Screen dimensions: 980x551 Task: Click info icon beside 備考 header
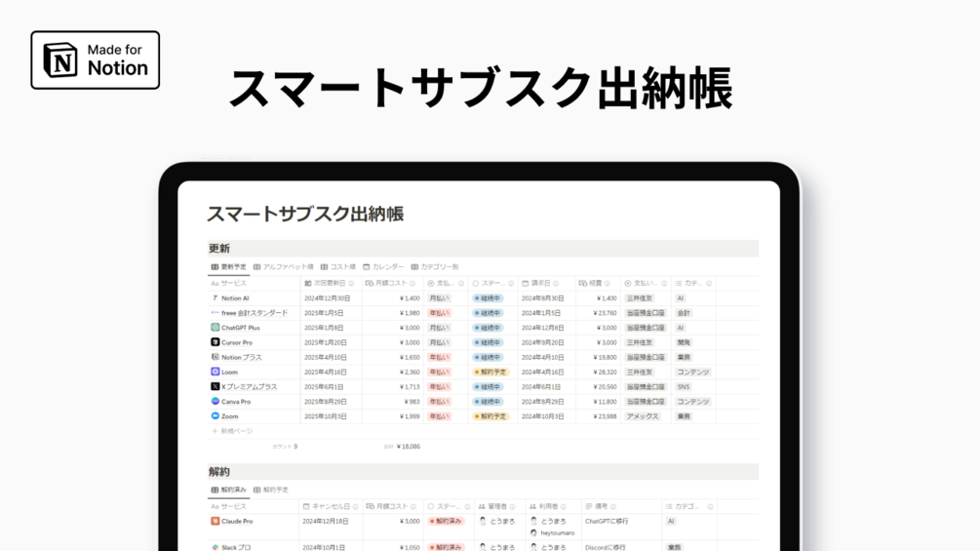(613, 507)
